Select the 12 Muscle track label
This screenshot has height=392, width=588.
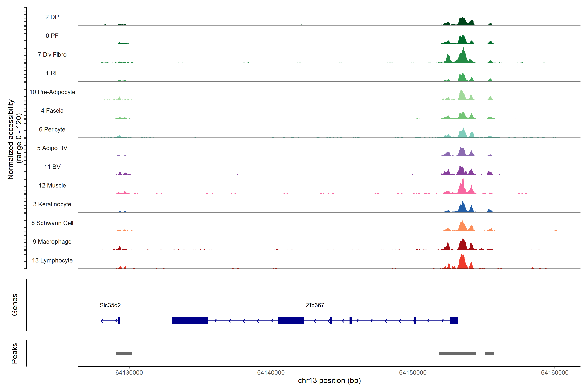tap(52, 185)
